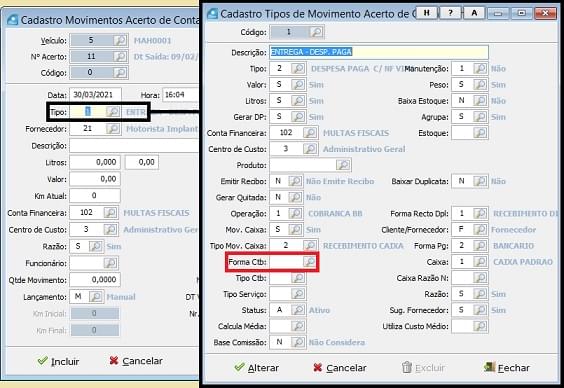Viewport: 564px width, 388px height.
Task: Open lookup for Forma Pg field
Action: pyautogui.click(x=481, y=246)
